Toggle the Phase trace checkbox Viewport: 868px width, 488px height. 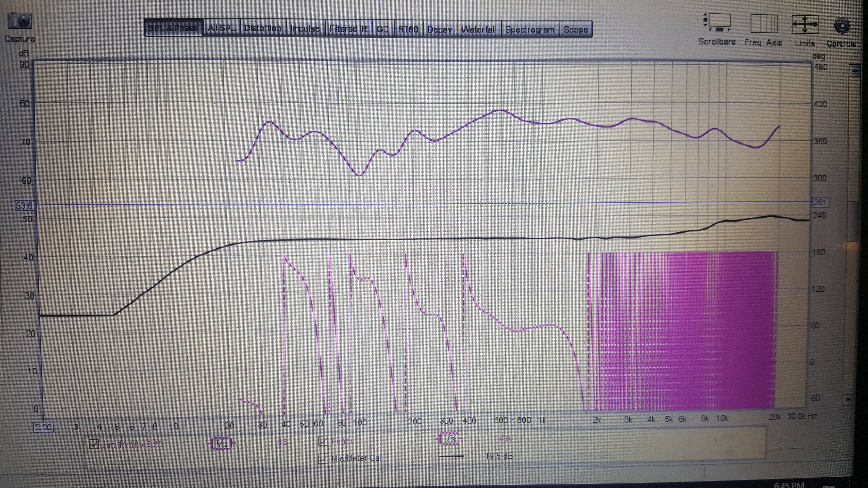click(x=323, y=440)
